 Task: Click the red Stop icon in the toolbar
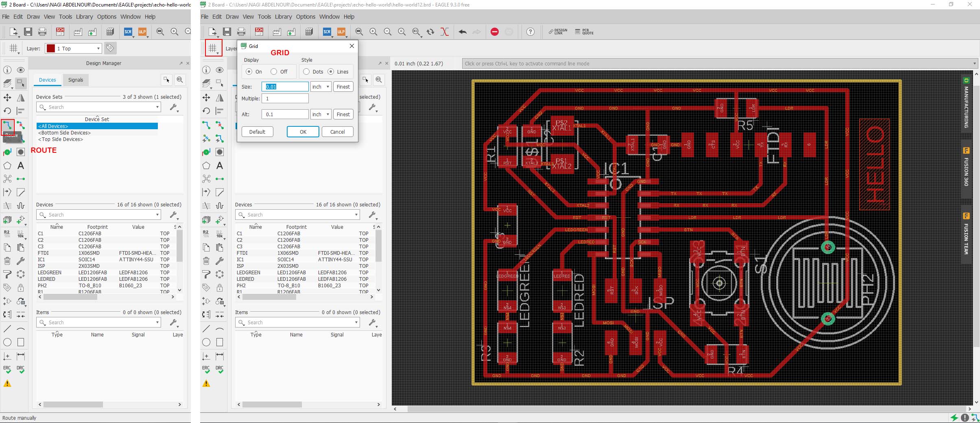495,32
